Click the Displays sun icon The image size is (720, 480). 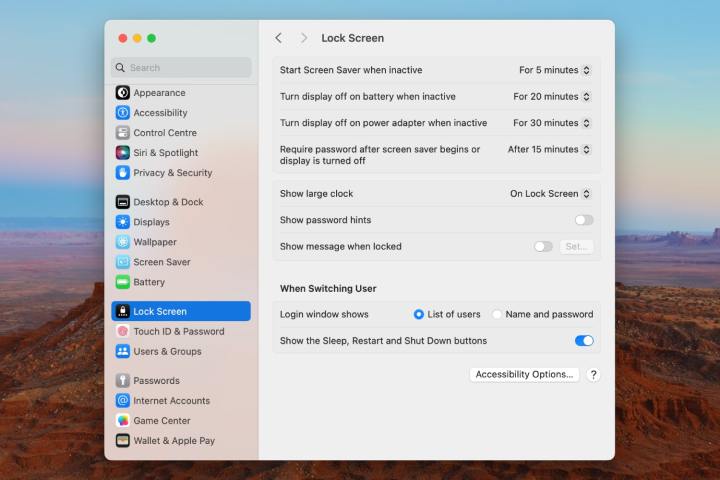tap(123, 222)
